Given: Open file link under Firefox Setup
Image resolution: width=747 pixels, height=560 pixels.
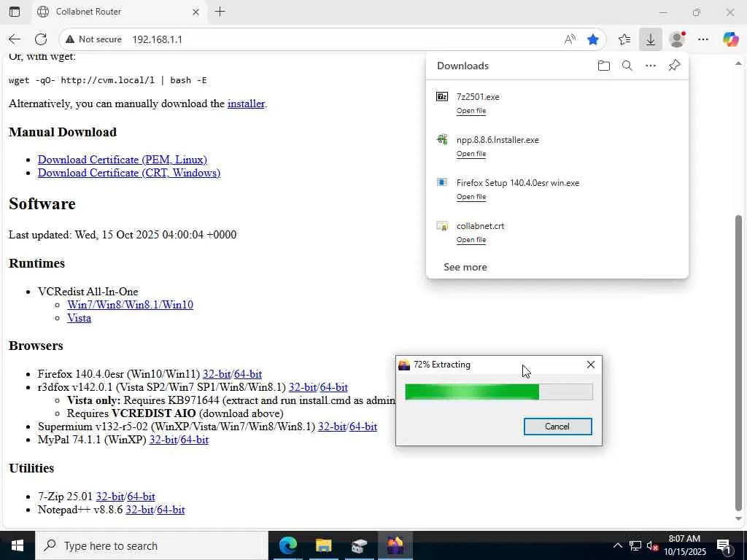Looking at the screenshot, I should (x=471, y=197).
